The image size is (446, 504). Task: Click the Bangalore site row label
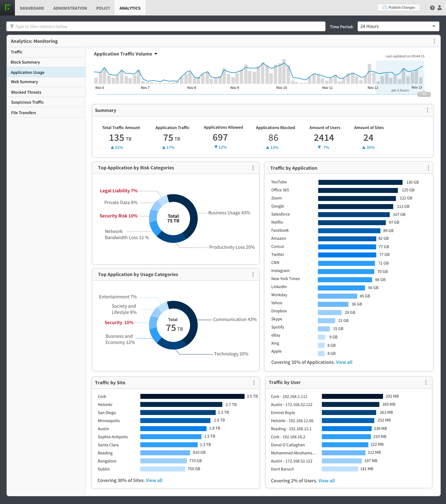(107, 461)
